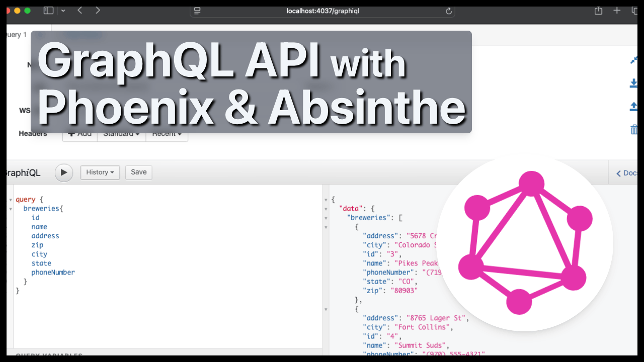The width and height of the screenshot is (644, 362).
Task: Click the "Fort Collins" city value
Action: pos(422,327)
